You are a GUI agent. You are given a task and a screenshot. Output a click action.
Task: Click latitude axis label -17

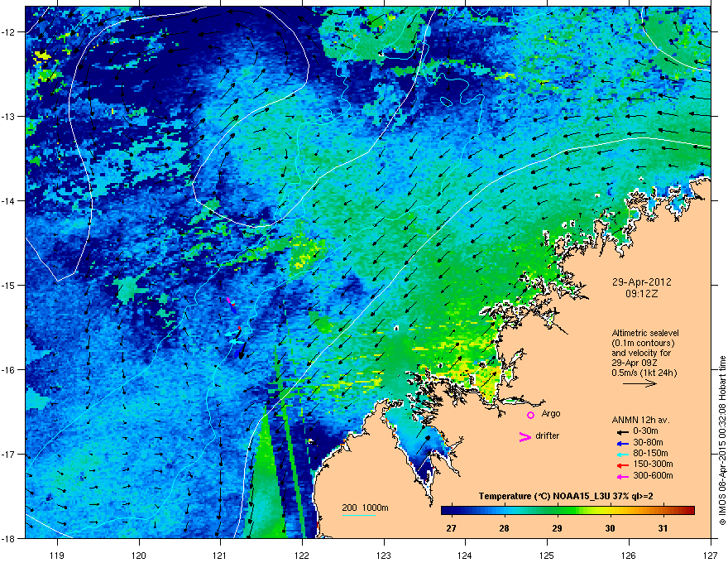tap(8, 455)
